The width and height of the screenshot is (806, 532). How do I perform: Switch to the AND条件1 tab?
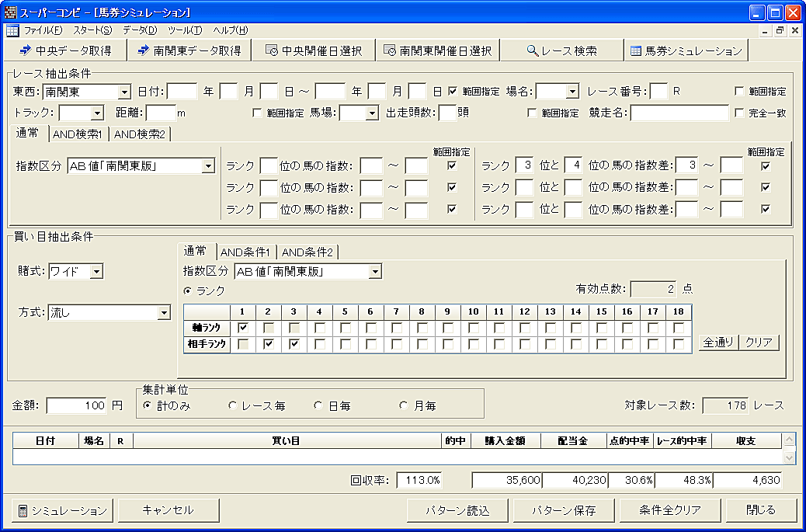pos(245,252)
